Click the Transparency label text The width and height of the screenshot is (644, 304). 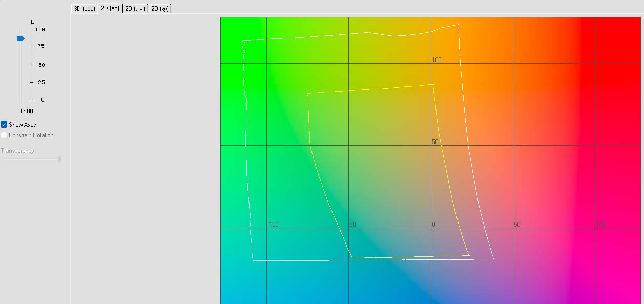(x=17, y=151)
